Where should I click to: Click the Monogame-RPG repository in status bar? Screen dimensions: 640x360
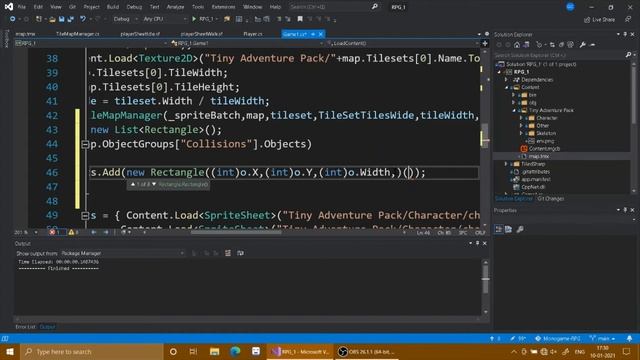tap(558, 338)
